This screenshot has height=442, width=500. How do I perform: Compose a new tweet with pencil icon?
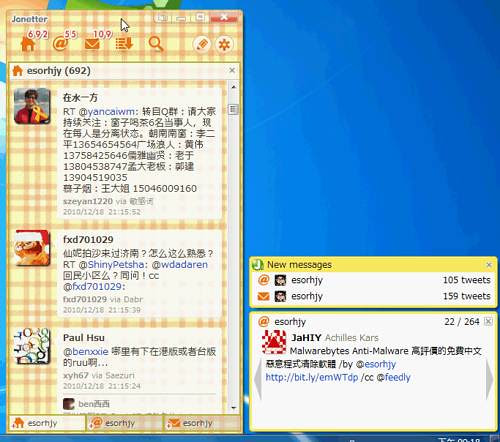pyautogui.click(x=202, y=44)
